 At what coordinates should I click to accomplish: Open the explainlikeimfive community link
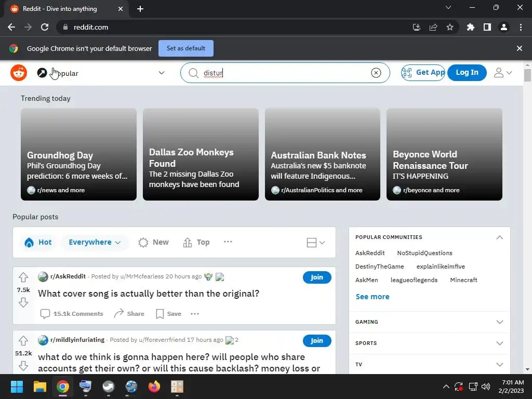click(x=441, y=267)
